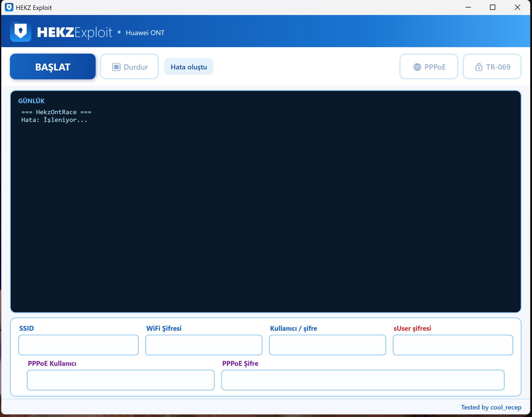The width and height of the screenshot is (532, 417).
Task: Open the TR-069 button
Action: pos(492,67)
